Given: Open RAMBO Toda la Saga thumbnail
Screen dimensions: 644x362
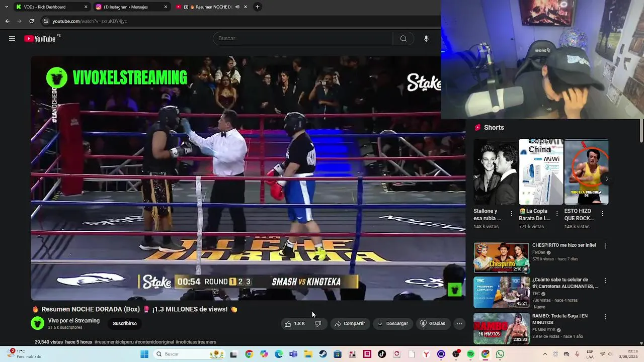Looking at the screenshot, I should click(x=501, y=328).
